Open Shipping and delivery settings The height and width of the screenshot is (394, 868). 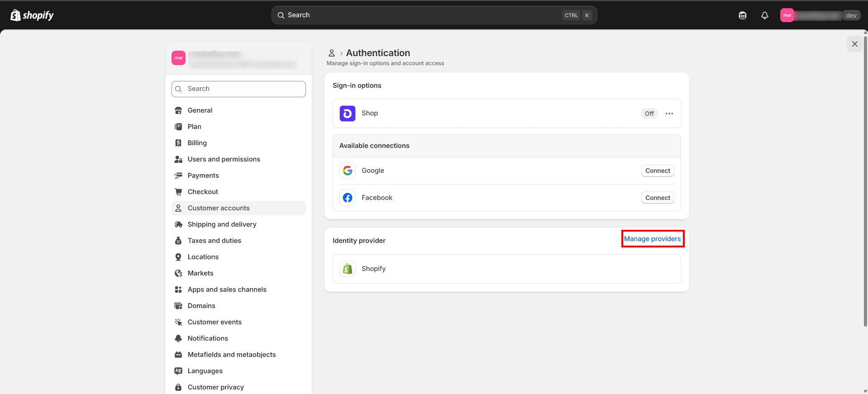click(238, 224)
